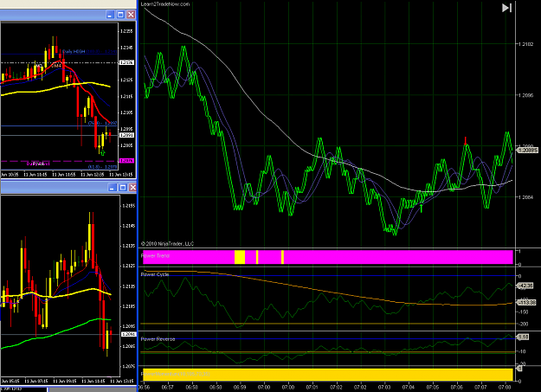Click 11 Jun 12:35 in upper-left chart

(92, 175)
